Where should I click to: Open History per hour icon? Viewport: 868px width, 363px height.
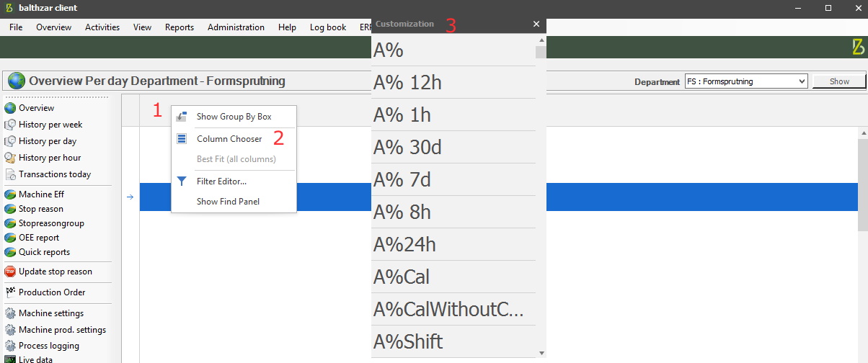click(10, 158)
